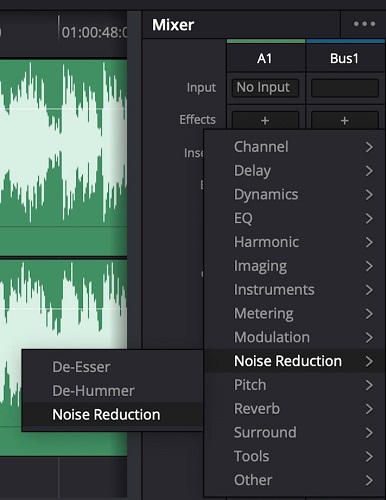This screenshot has width=386, height=500.
Task: Open the Pitch effects submenu
Action: (x=294, y=385)
